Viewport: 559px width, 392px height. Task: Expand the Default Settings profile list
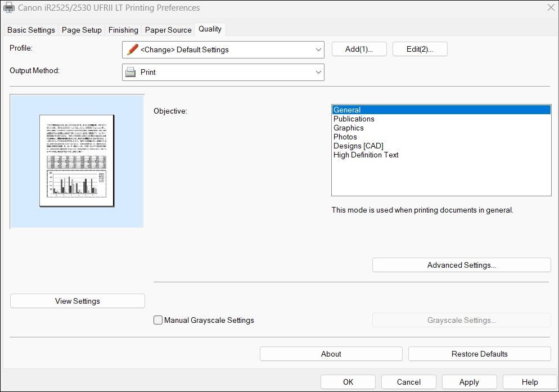coord(318,49)
